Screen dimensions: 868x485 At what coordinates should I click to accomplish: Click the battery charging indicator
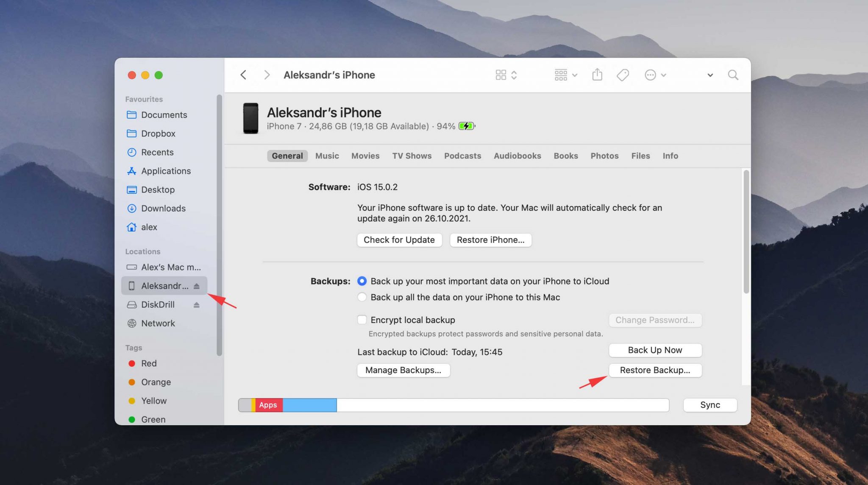pos(467,126)
